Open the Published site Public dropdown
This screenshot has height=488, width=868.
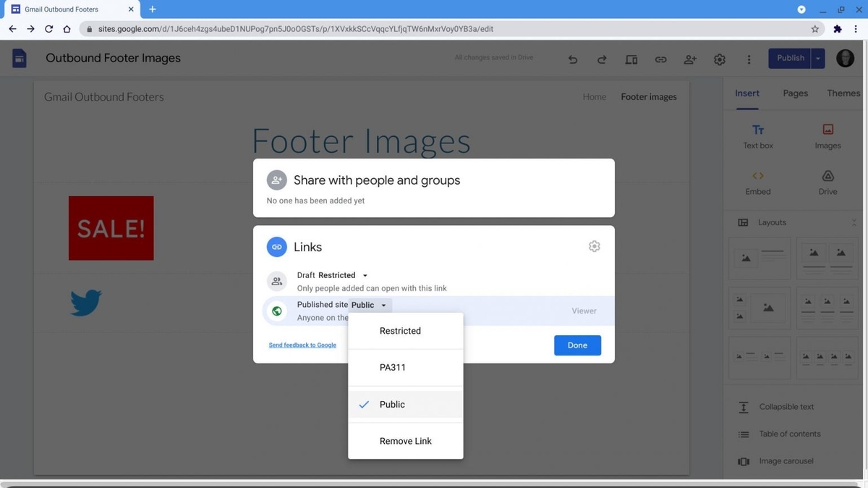tap(383, 305)
